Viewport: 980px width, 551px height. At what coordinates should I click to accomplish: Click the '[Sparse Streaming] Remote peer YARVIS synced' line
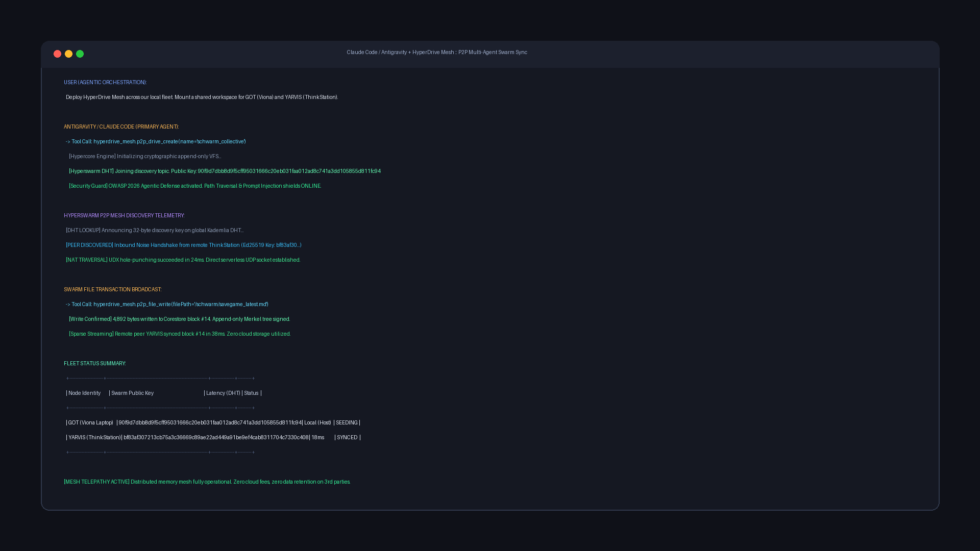click(180, 334)
